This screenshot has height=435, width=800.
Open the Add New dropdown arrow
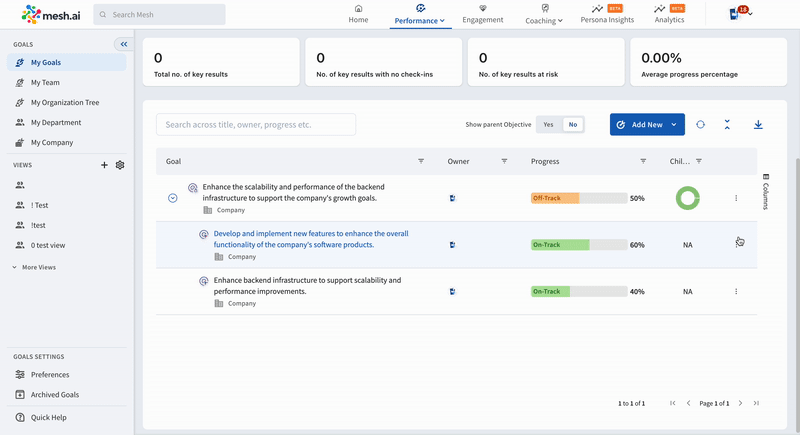[x=674, y=125]
